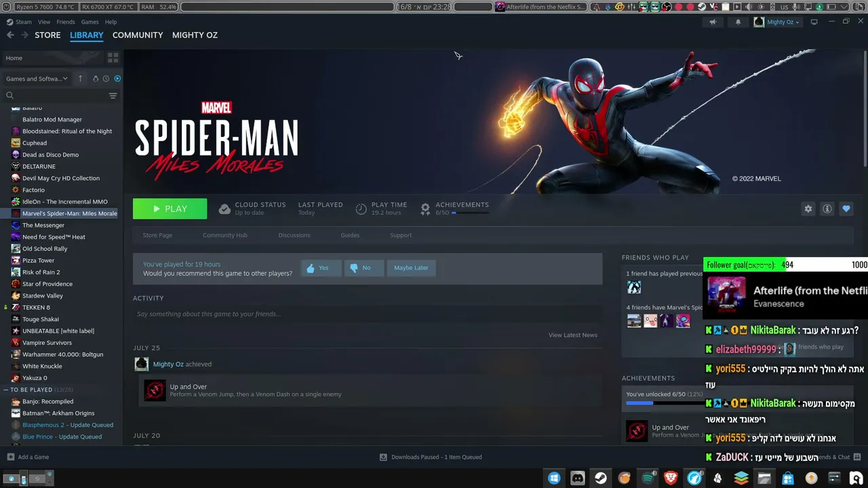Go back with the left arrow
Image resolution: width=868 pixels, height=488 pixels.
10,35
